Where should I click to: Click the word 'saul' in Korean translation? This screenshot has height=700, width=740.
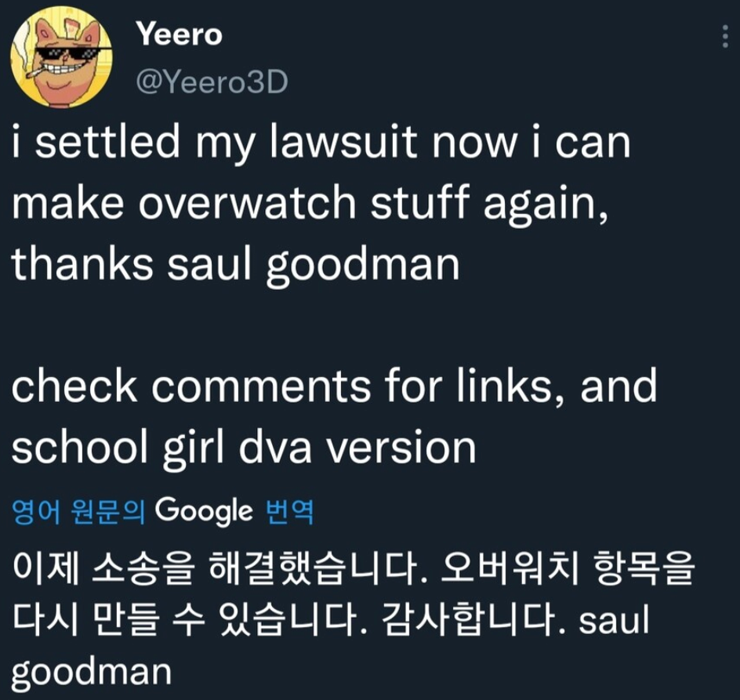click(614, 620)
